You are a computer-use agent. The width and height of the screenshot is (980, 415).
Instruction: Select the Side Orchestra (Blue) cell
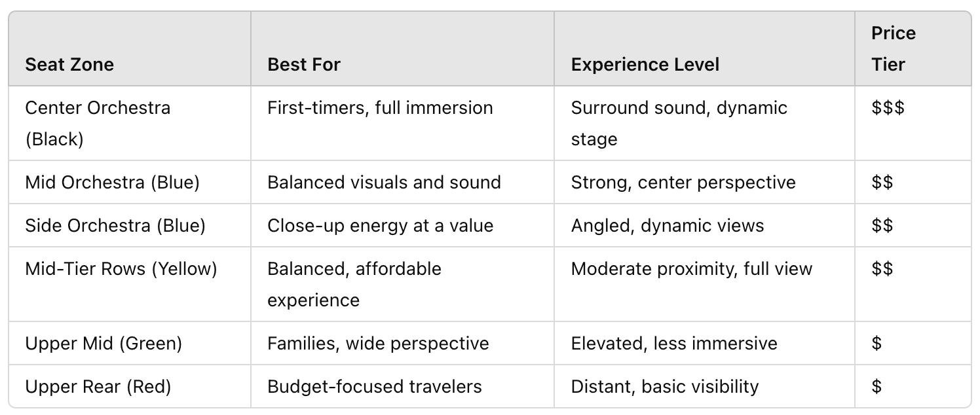(x=115, y=225)
